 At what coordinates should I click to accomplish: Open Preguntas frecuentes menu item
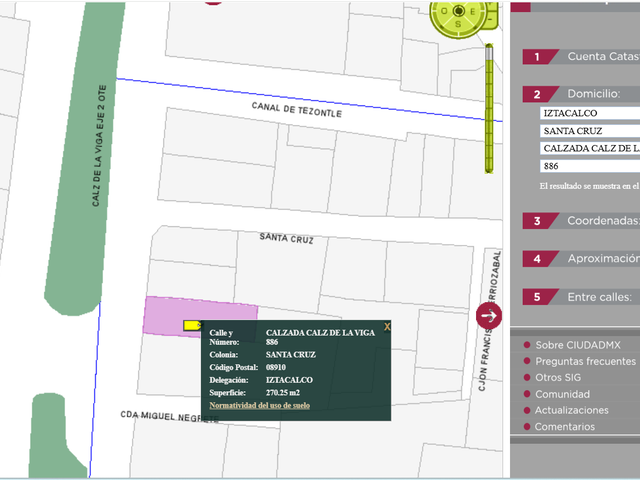click(585, 362)
